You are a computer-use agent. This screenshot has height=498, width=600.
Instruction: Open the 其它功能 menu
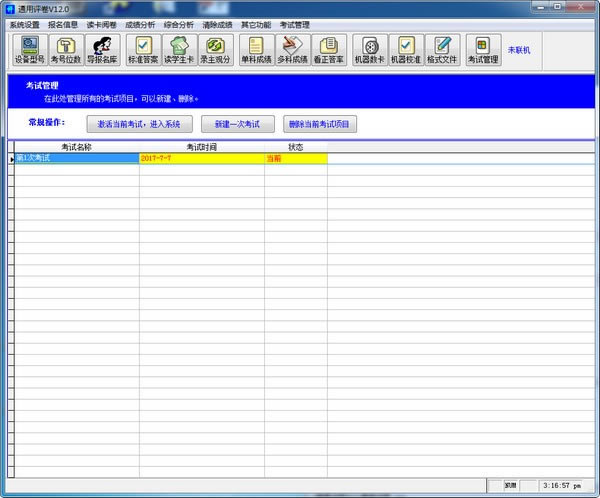pyautogui.click(x=256, y=24)
